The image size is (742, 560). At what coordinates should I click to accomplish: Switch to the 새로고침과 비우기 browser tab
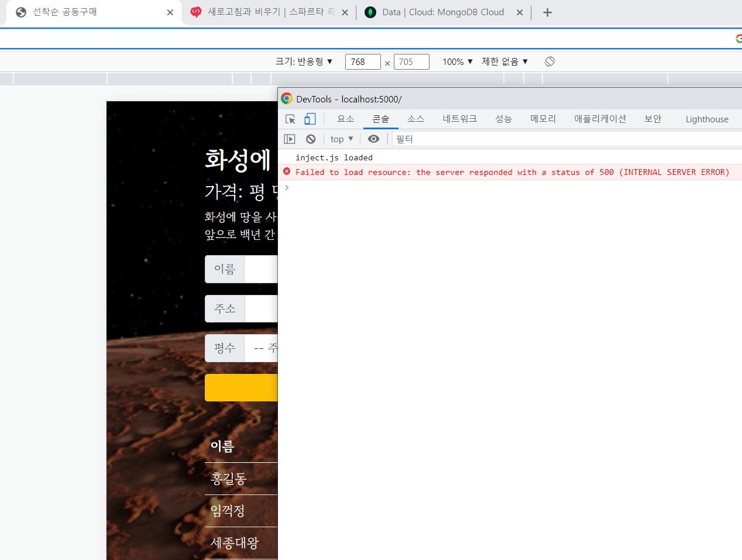pos(269,12)
